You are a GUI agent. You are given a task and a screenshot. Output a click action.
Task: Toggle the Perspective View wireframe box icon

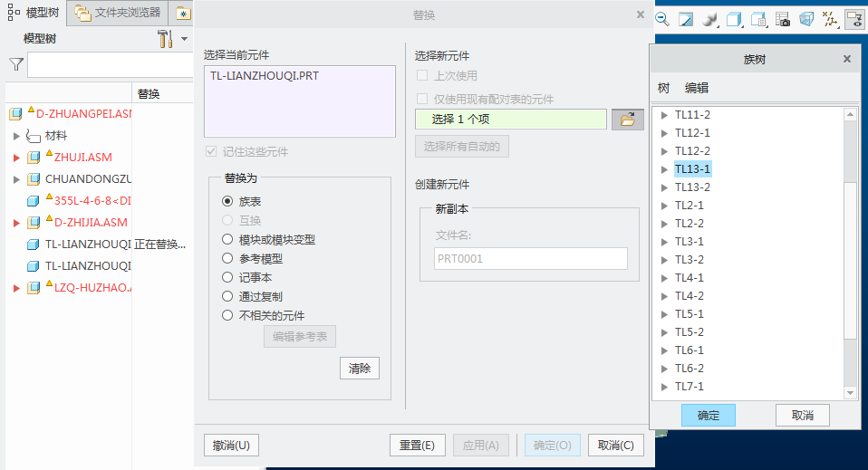coord(806,19)
